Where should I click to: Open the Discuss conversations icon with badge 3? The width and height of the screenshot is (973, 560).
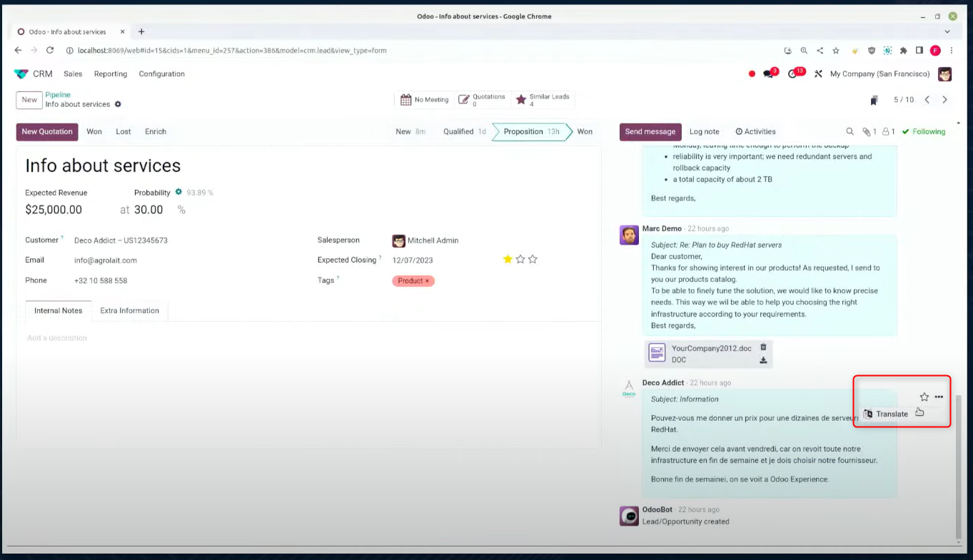(769, 73)
